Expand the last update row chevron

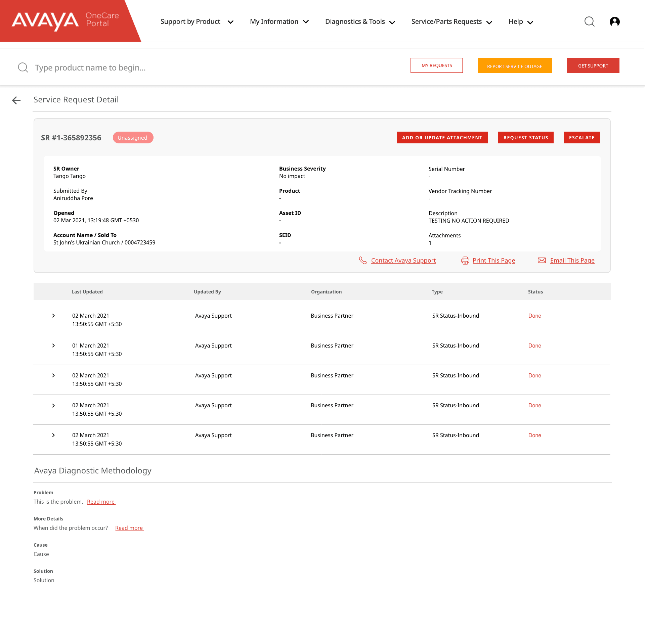53,435
